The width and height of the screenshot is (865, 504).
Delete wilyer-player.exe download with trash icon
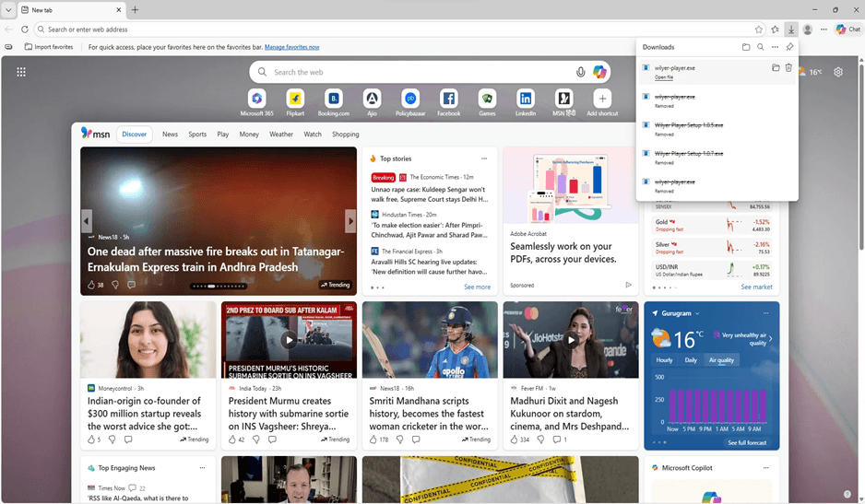788,68
